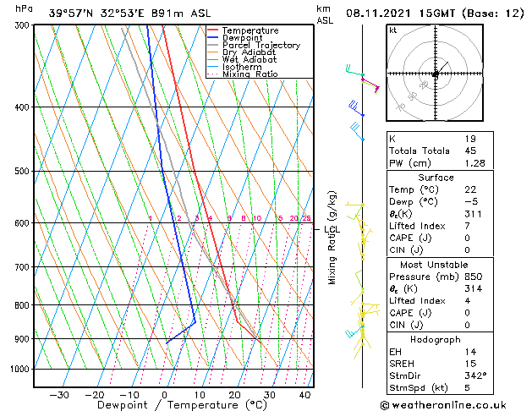Click the Totals Totals value 45
Viewport: 532px width, 411px height.
[x=470, y=151]
